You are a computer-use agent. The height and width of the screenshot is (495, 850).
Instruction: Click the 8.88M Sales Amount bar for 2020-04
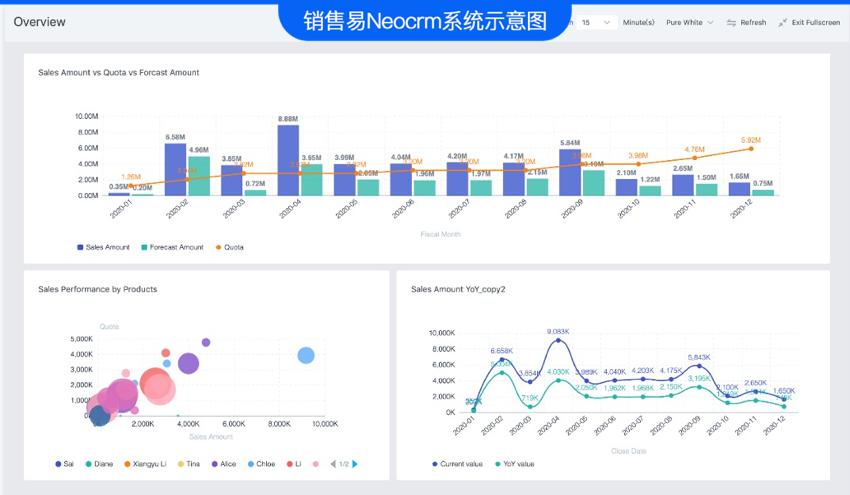point(288,160)
